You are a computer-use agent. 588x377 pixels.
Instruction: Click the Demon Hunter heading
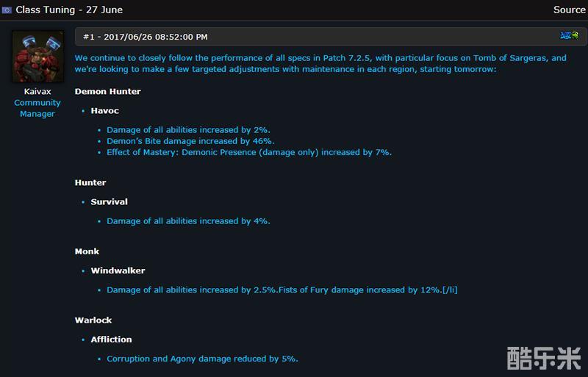[x=107, y=92]
